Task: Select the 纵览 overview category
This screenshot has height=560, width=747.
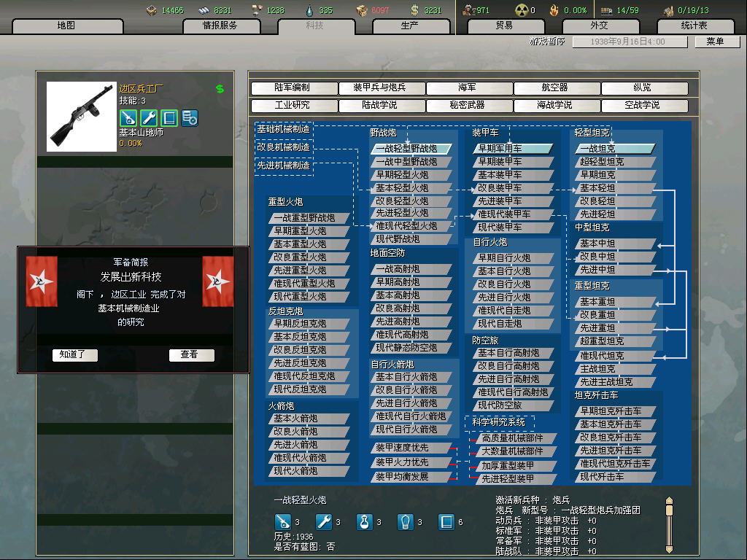Action: point(645,88)
